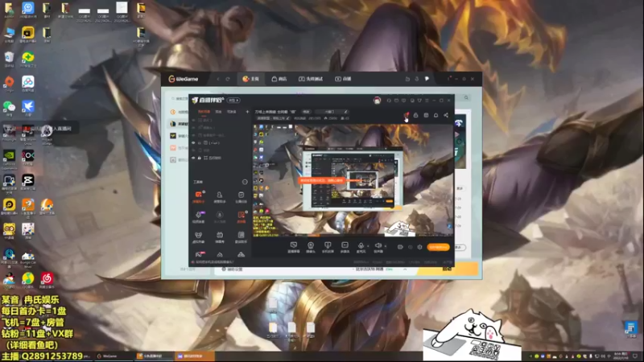Screen dimensions: 644x362
Task: Click orange start streaming button
Action: [438, 247]
